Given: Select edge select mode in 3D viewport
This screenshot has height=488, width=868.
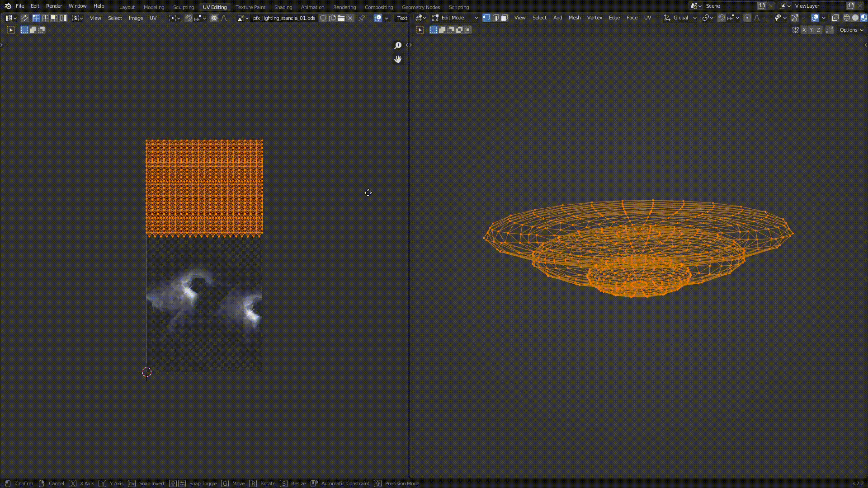Looking at the screenshot, I should (x=495, y=18).
